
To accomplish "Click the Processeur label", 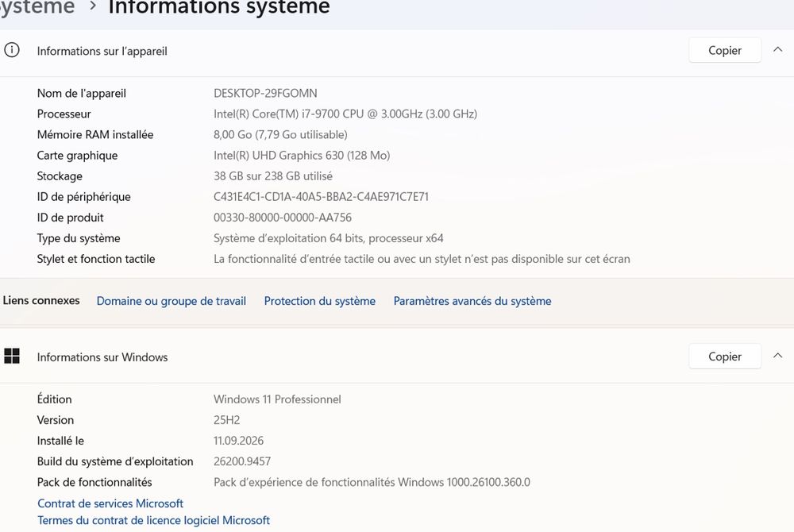I will pos(64,114).
